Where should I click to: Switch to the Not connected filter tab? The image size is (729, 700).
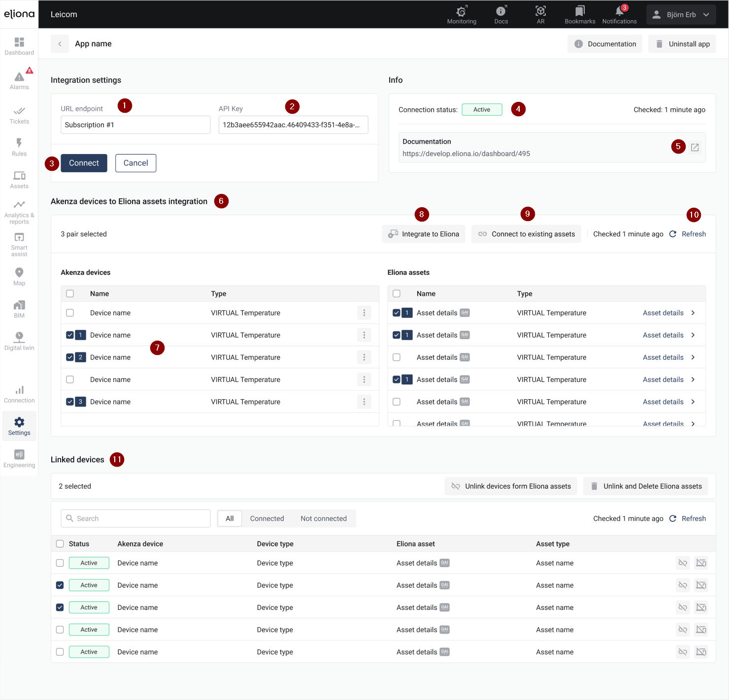point(323,518)
